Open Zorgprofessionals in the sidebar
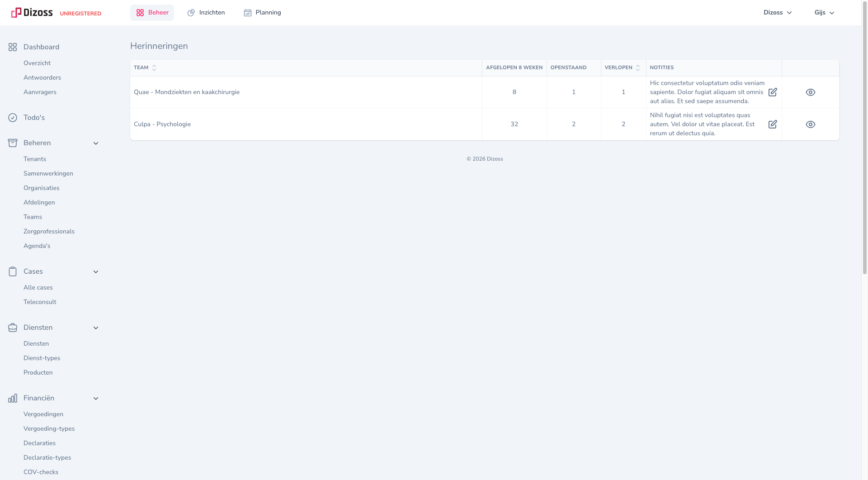The width and height of the screenshot is (868, 480). tap(49, 232)
